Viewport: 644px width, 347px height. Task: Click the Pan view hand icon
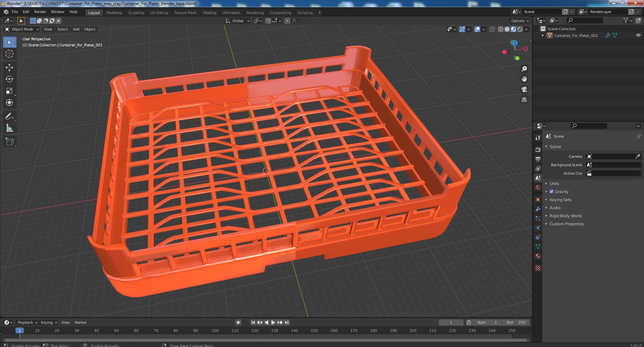tap(524, 79)
